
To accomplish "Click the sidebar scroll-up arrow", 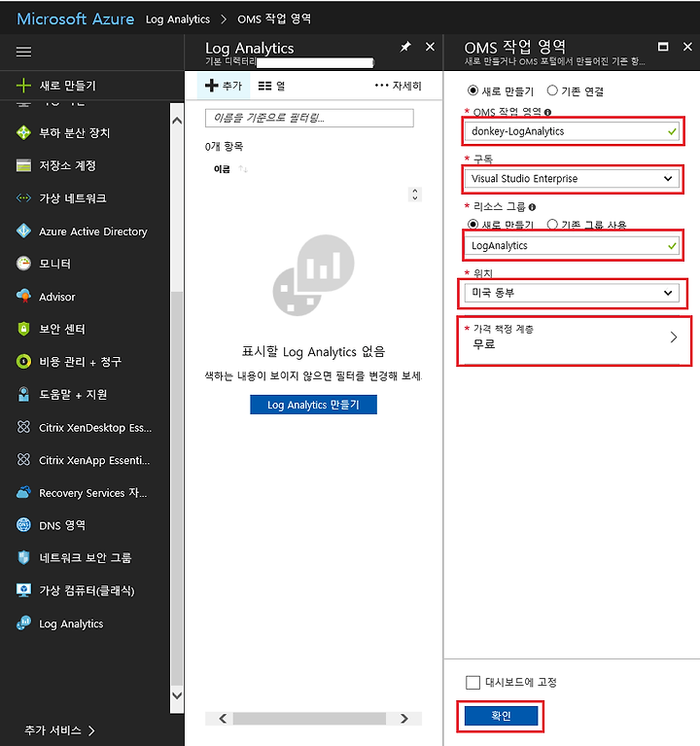I will click(177, 121).
